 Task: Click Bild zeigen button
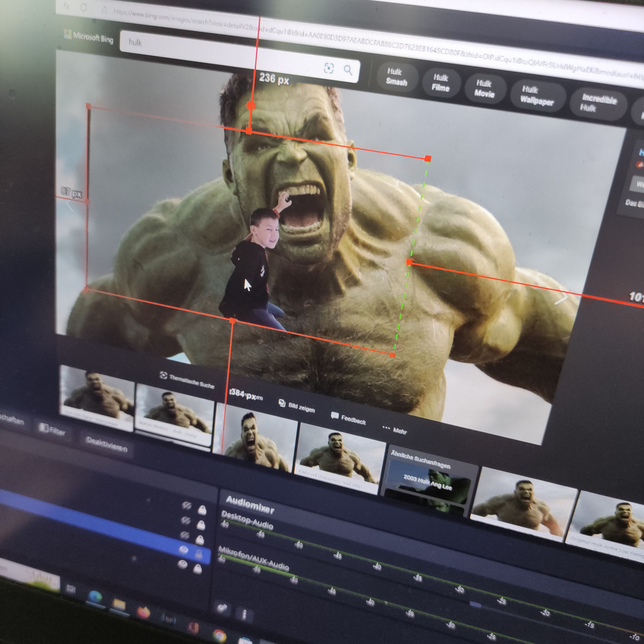tap(296, 406)
